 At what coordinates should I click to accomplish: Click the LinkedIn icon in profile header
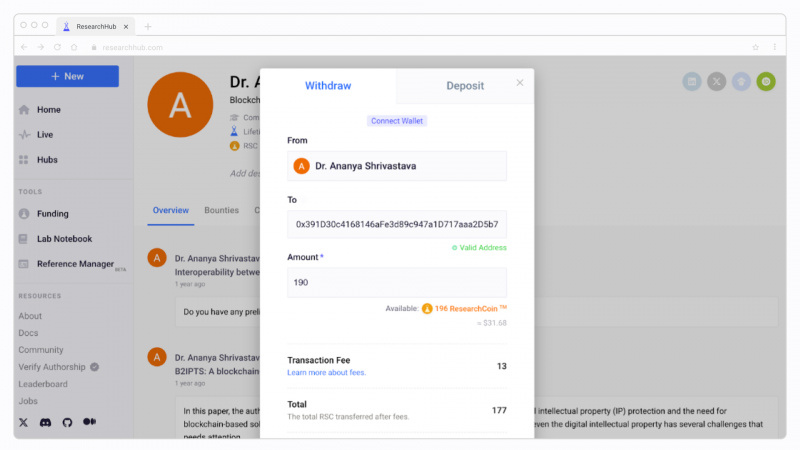pos(692,82)
